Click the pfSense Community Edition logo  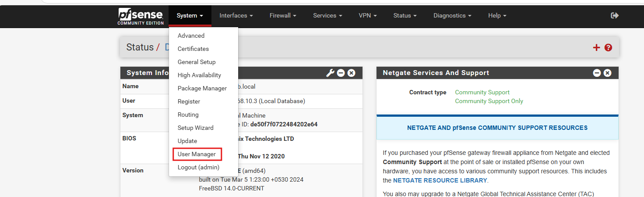tap(141, 16)
